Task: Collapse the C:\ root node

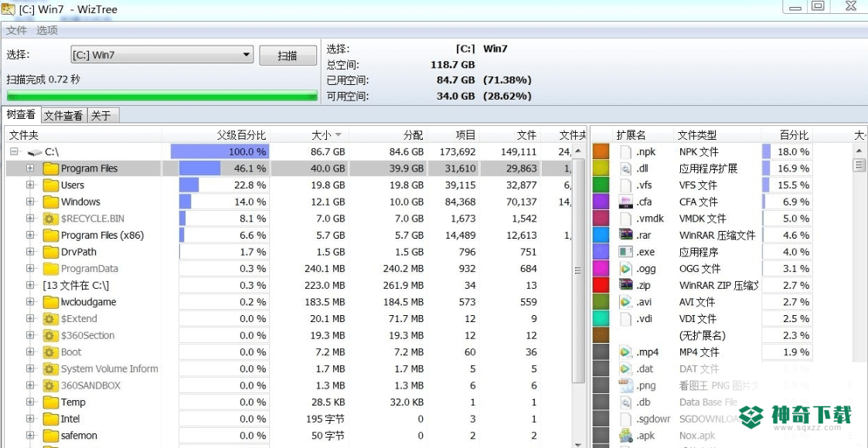Action: point(13,151)
